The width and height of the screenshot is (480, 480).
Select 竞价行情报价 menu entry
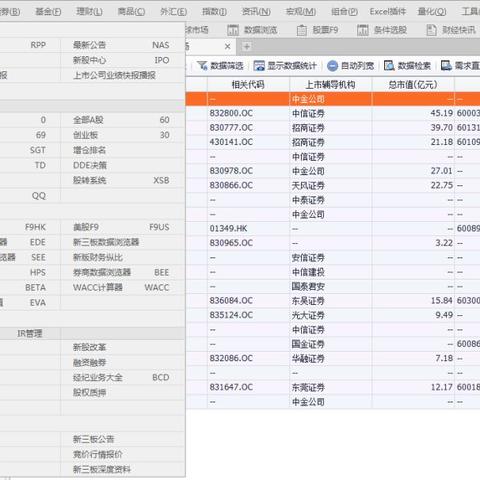[123, 454]
